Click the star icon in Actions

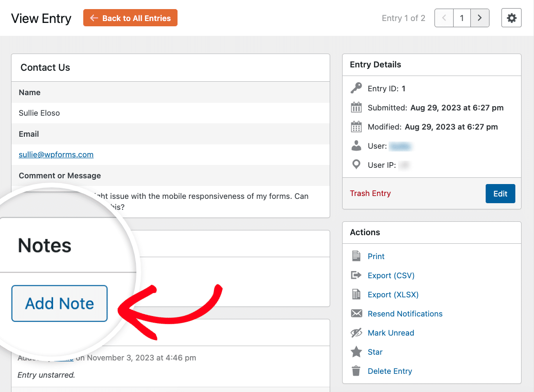[x=356, y=351]
